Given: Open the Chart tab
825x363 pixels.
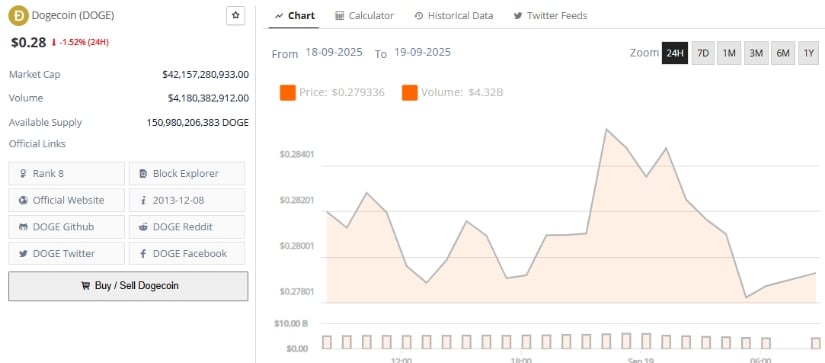Looking at the screenshot, I should pyautogui.click(x=295, y=15).
